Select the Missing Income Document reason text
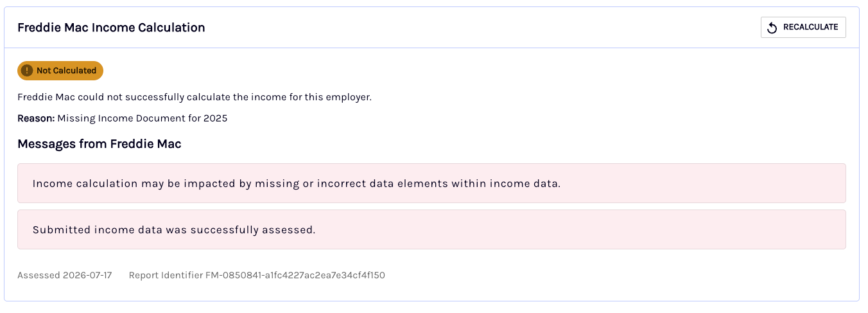 click(x=143, y=118)
